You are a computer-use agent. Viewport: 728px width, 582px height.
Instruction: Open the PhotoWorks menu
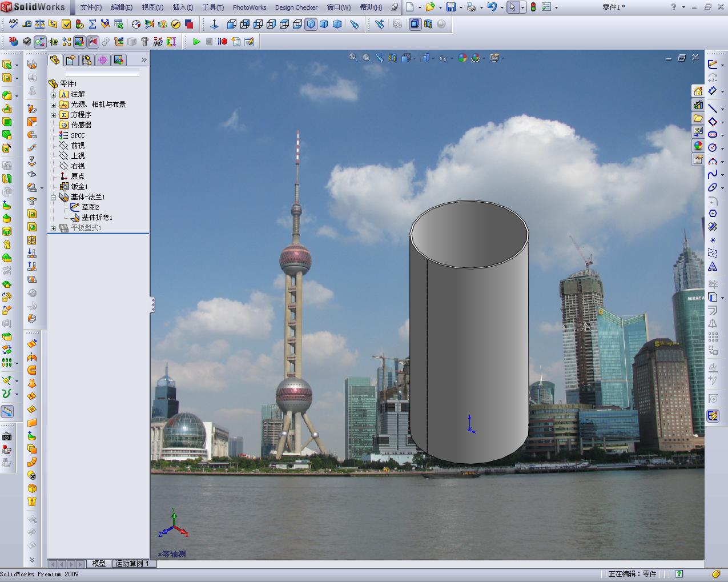click(250, 7)
